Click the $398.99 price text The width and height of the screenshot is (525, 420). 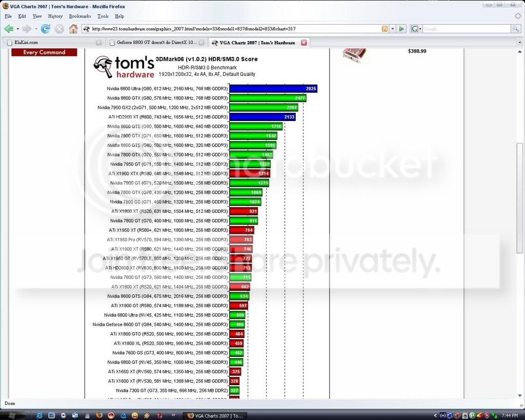(417, 51)
